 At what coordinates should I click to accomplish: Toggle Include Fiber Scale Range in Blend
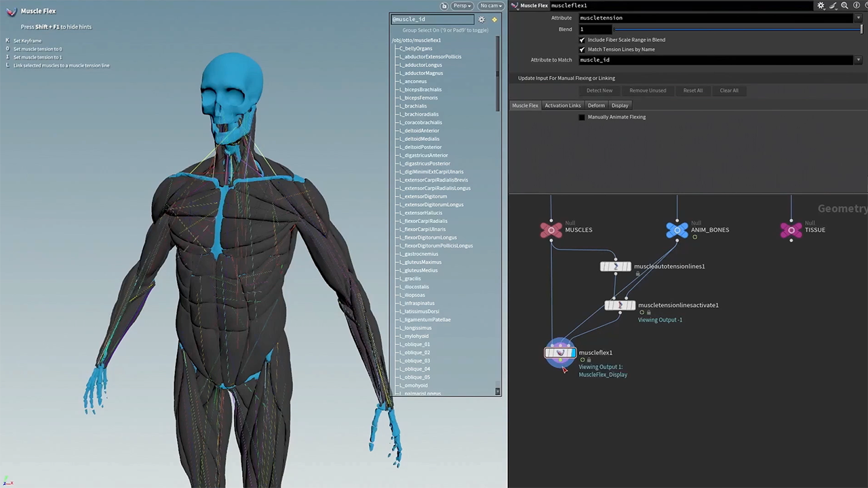pos(582,40)
